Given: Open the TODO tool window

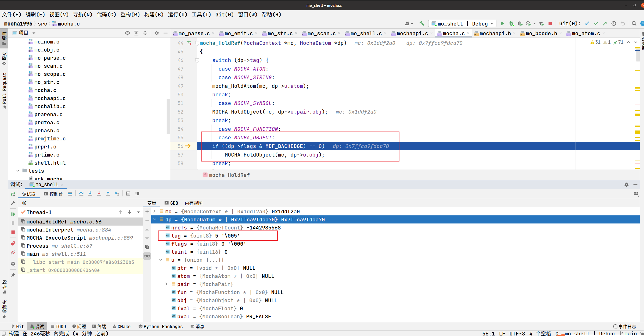Looking at the screenshot, I should pos(58,326).
